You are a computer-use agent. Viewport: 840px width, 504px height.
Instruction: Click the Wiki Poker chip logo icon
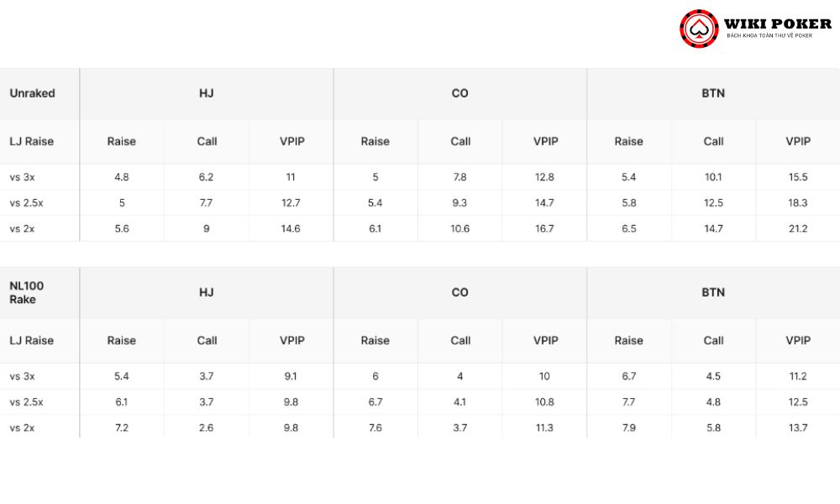pyautogui.click(x=699, y=29)
